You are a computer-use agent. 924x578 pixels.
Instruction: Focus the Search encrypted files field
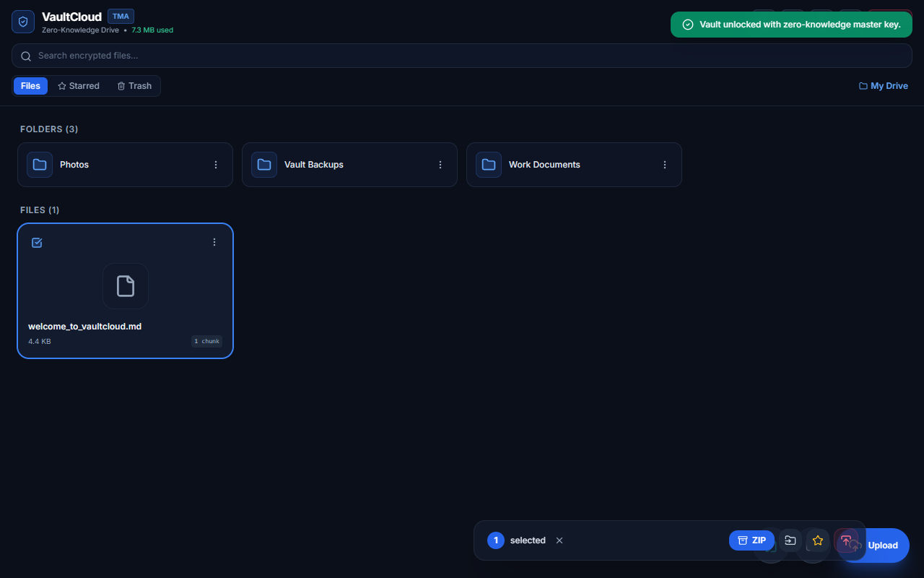coord(462,56)
